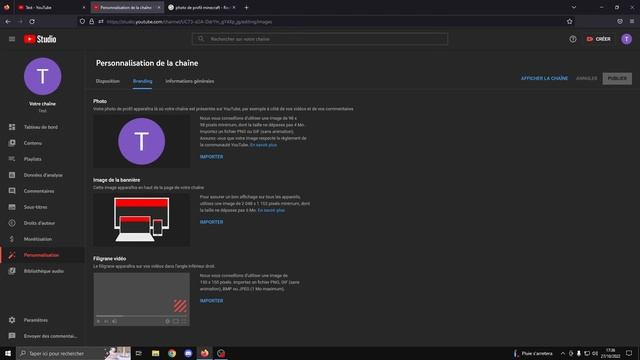This screenshot has width=640, height=360.
Task: Switch to Informations générales tab
Action: [x=190, y=81]
